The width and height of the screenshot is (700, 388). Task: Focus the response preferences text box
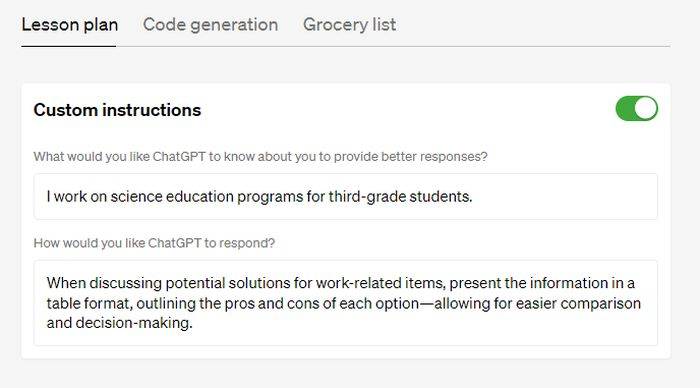346,303
